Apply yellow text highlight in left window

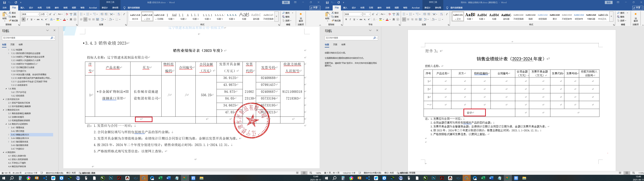tap(58, 19)
